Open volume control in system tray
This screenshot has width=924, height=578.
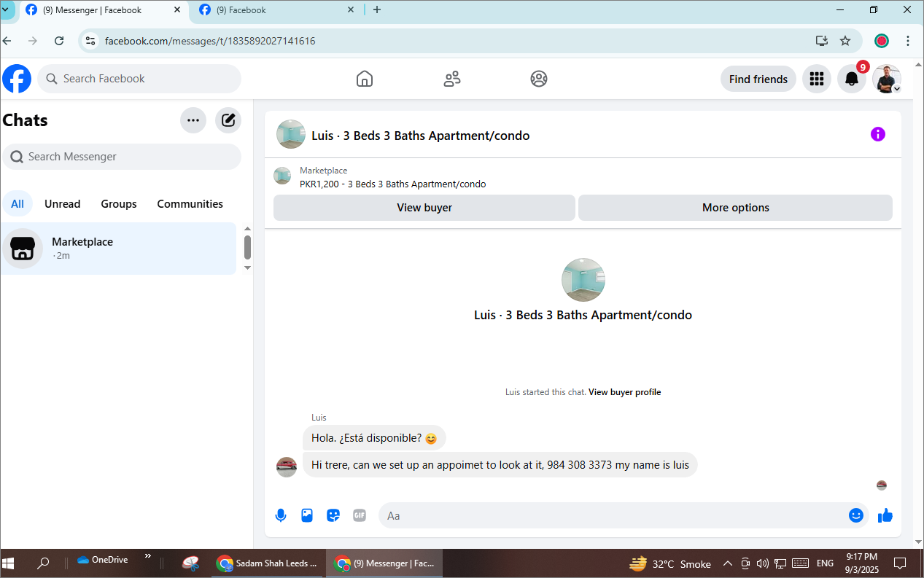click(763, 563)
